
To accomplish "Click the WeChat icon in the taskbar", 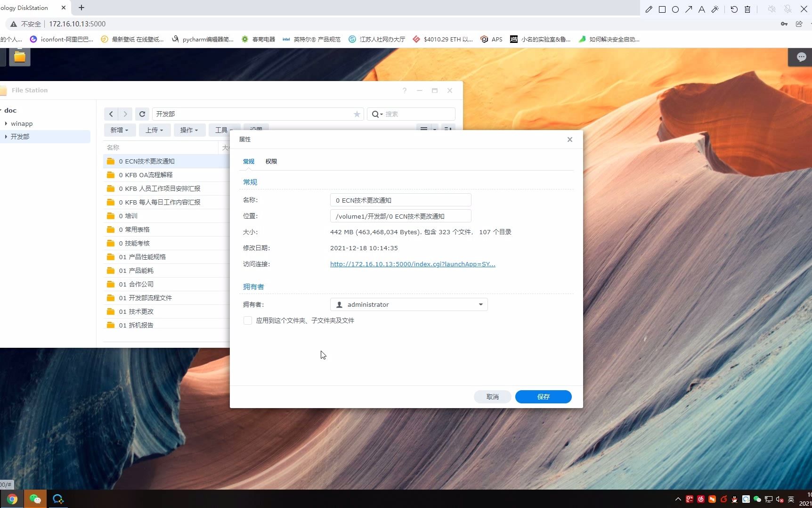I will point(35,499).
